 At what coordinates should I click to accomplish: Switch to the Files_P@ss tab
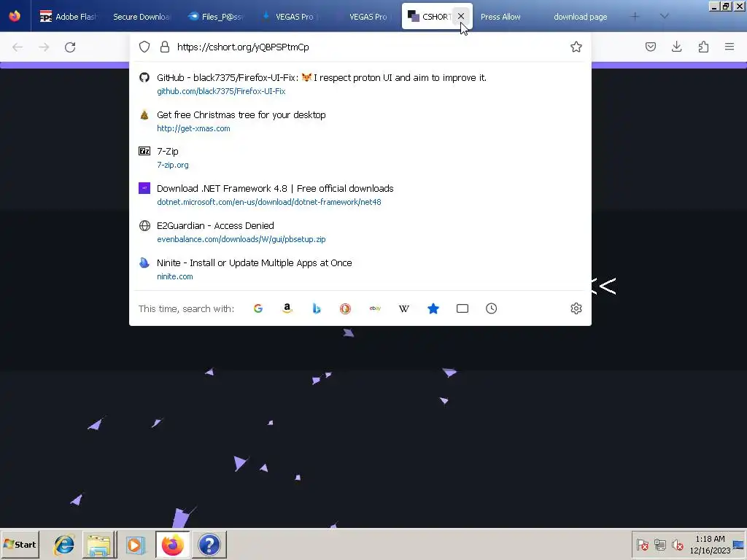click(217, 16)
